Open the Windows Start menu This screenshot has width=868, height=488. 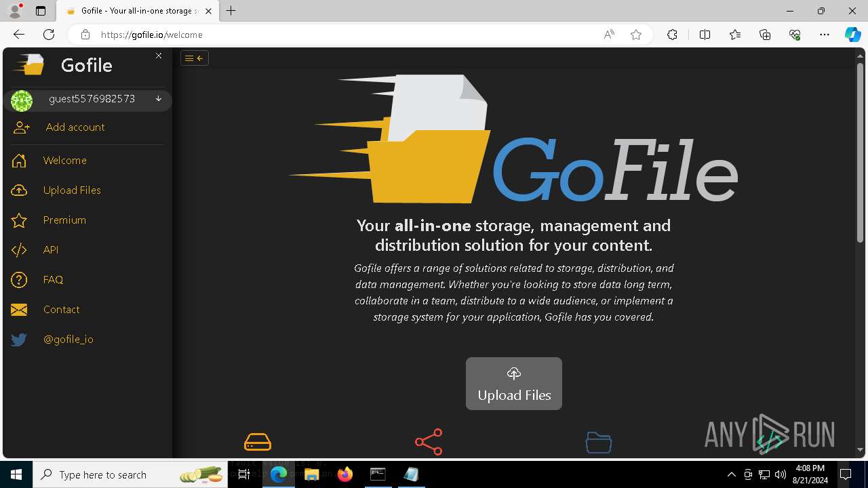point(16,474)
